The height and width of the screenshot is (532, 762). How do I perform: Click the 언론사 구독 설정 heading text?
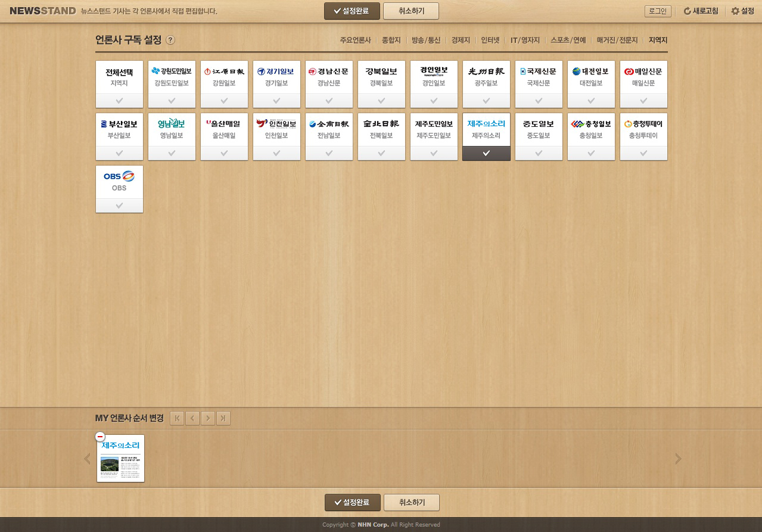[x=128, y=40]
